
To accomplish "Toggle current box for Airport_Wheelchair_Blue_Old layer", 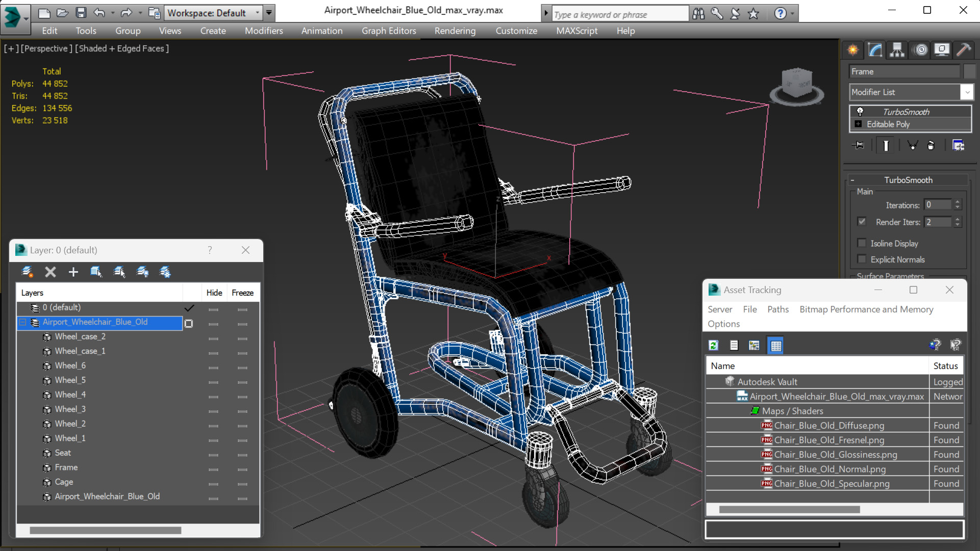I will pyautogui.click(x=189, y=324).
